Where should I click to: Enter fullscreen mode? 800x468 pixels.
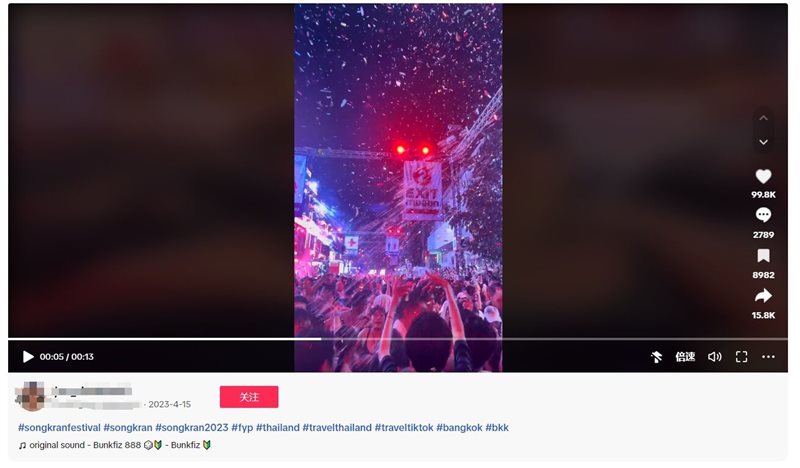click(741, 357)
